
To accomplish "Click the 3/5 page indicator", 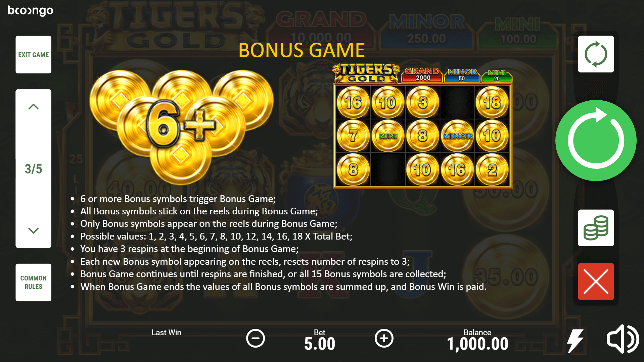I will (33, 169).
